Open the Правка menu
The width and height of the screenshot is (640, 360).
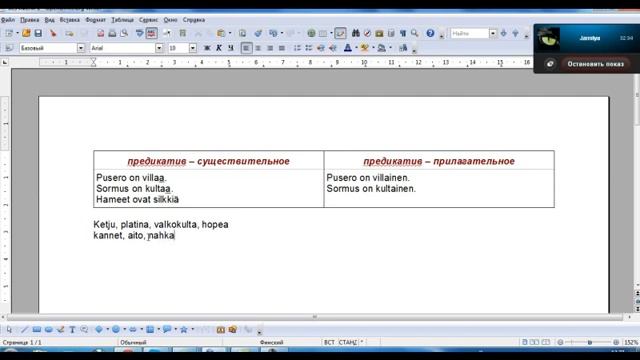click(29, 20)
